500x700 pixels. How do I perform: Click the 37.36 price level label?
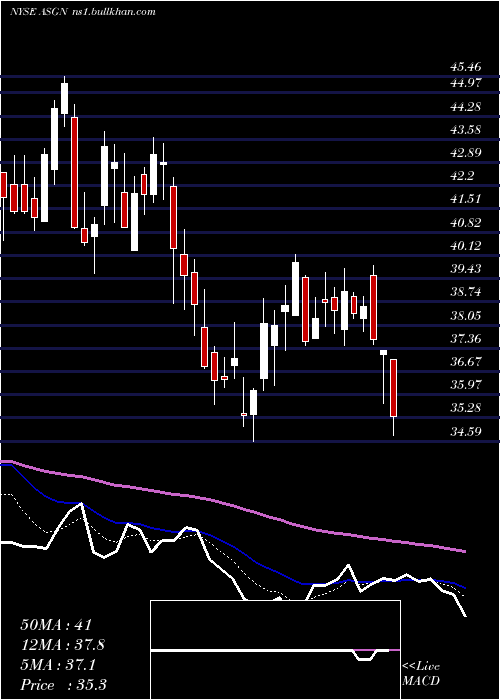[466, 338]
